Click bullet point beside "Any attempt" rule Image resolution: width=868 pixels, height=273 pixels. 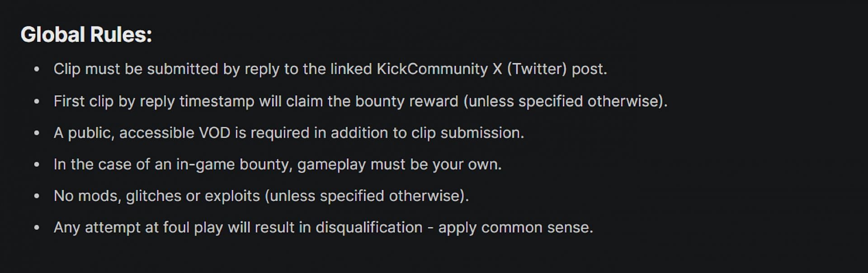click(x=37, y=227)
